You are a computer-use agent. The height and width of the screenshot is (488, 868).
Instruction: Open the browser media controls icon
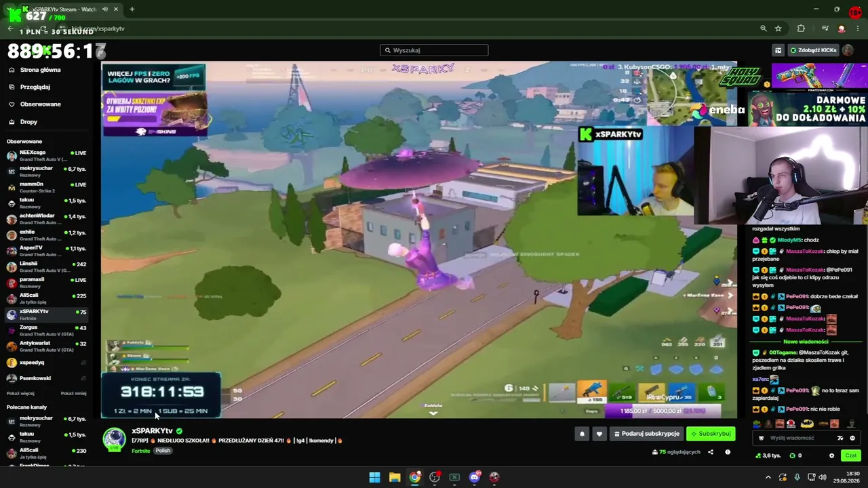click(825, 28)
